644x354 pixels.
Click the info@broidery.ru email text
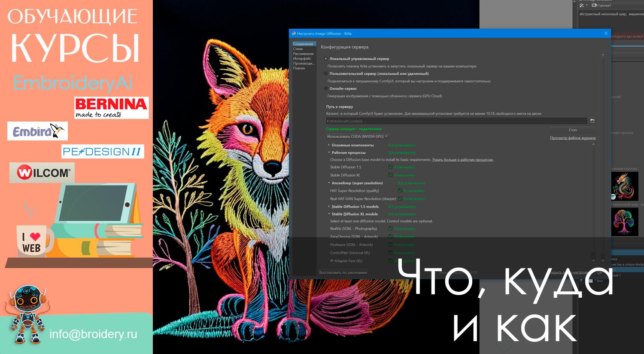point(93,334)
